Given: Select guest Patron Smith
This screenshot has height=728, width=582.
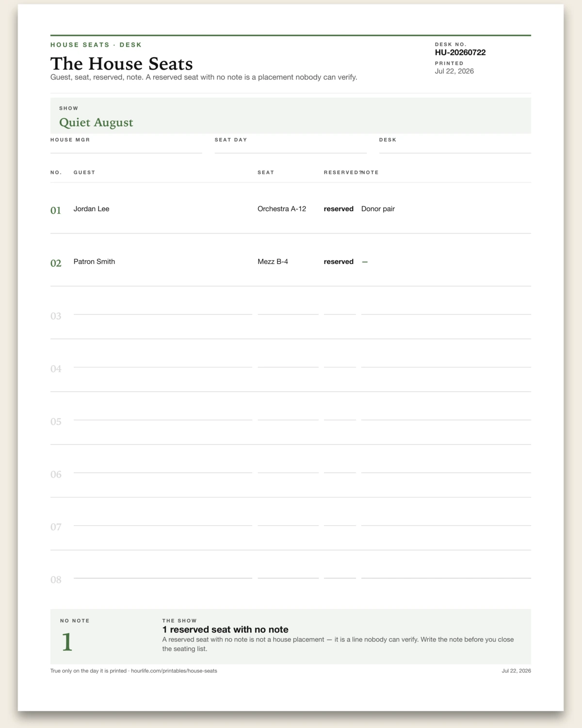Looking at the screenshot, I should (x=94, y=262).
